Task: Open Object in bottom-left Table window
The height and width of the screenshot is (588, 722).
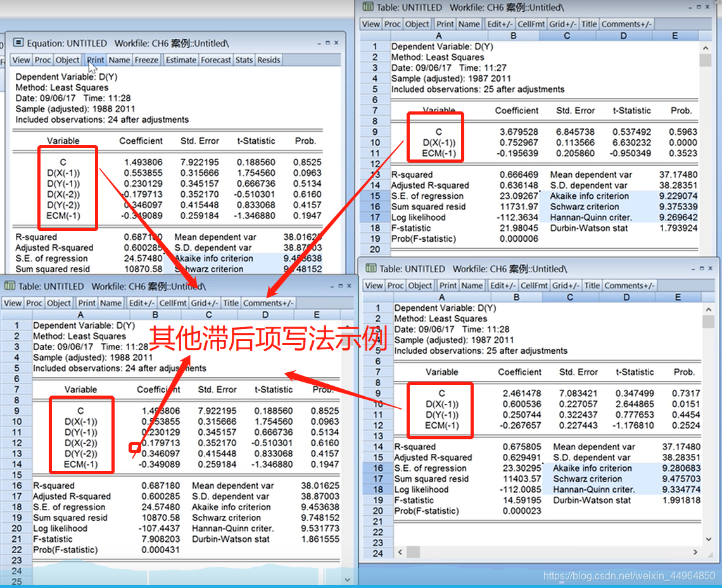Action: click(x=59, y=303)
